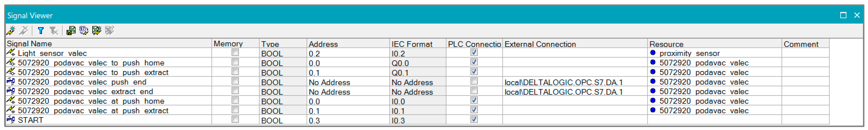This screenshot has height=130, width=868.
Task: Click the Resource column header
Action: (666, 44)
